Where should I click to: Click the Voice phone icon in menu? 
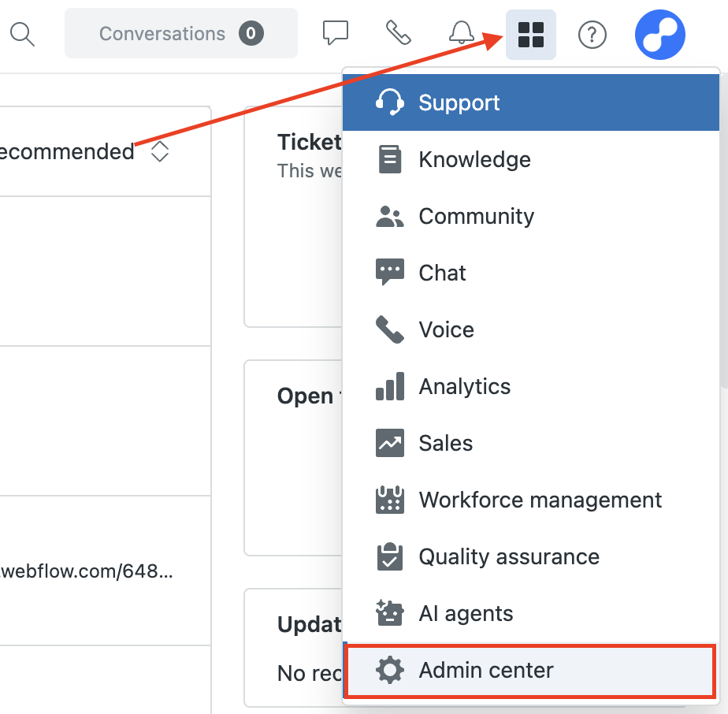(389, 329)
